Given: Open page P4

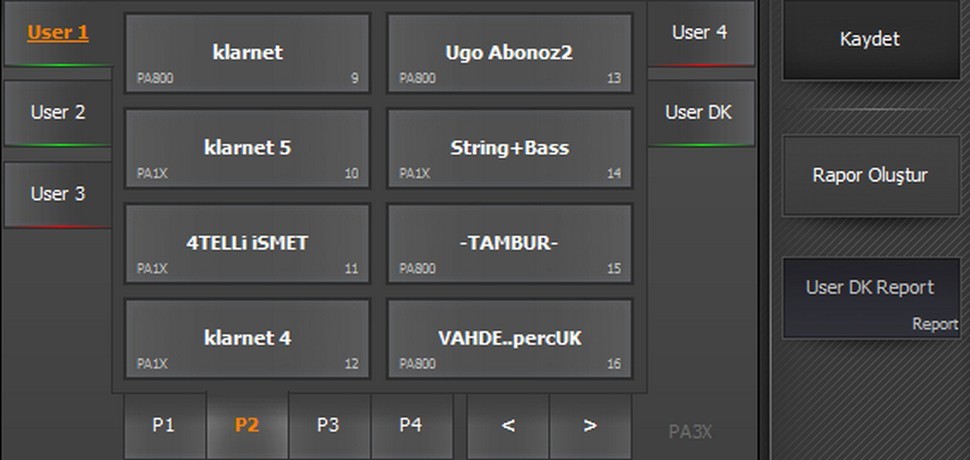Looking at the screenshot, I should pos(410,425).
